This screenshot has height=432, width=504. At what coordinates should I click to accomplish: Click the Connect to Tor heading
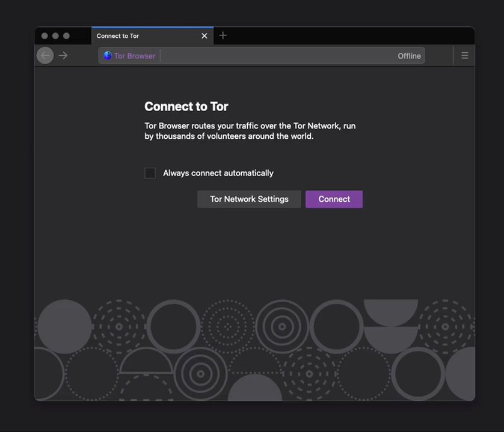point(186,106)
